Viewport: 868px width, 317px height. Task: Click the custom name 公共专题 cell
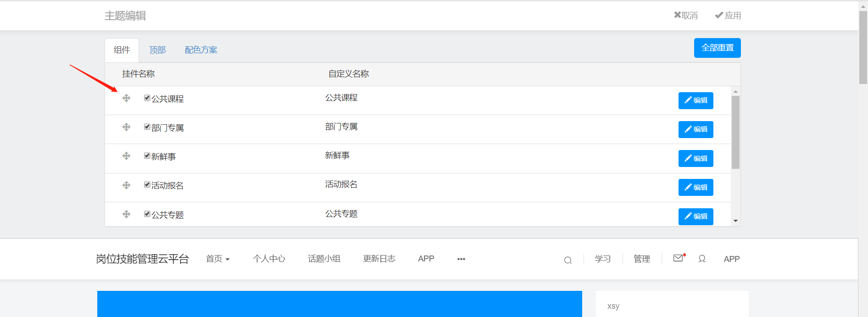tap(341, 214)
